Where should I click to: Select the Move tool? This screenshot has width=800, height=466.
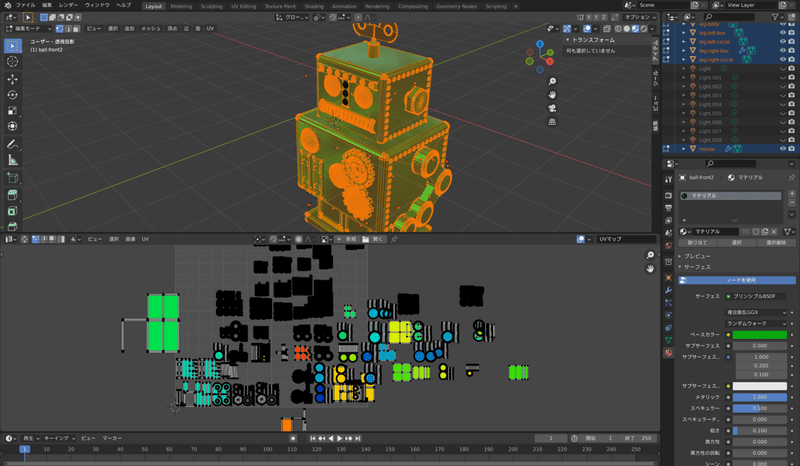tap(12, 79)
